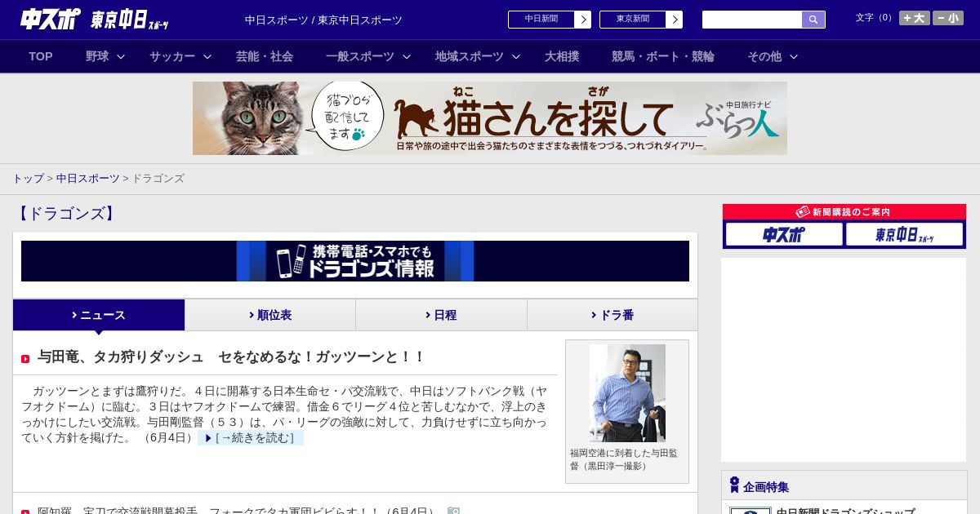Open 阿知羅、宝刀で交流戦開幕投手 article link
This screenshot has height=514, width=980.
click(238, 511)
